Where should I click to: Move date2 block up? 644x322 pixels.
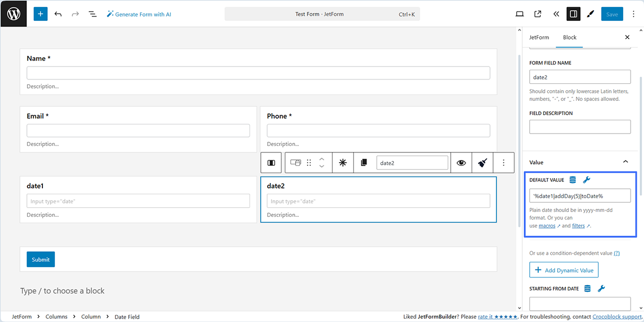point(321,159)
